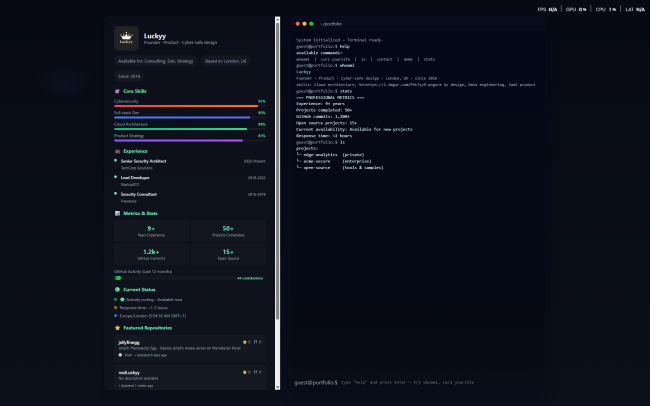The height and width of the screenshot is (406, 650).
Task: Open the vault.uckyy repository card
Action: 190,378
